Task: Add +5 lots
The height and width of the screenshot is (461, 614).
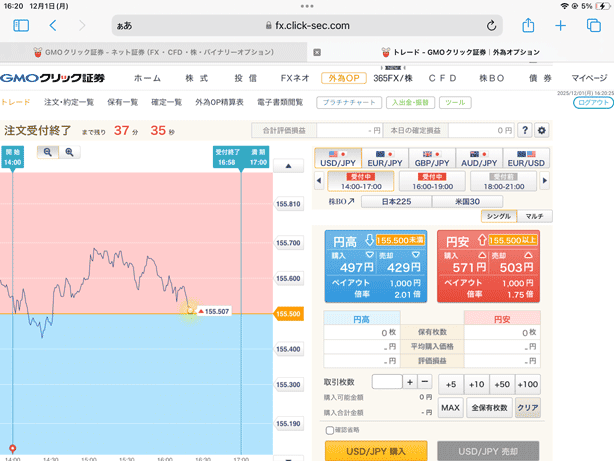Action: (x=451, y=385)
